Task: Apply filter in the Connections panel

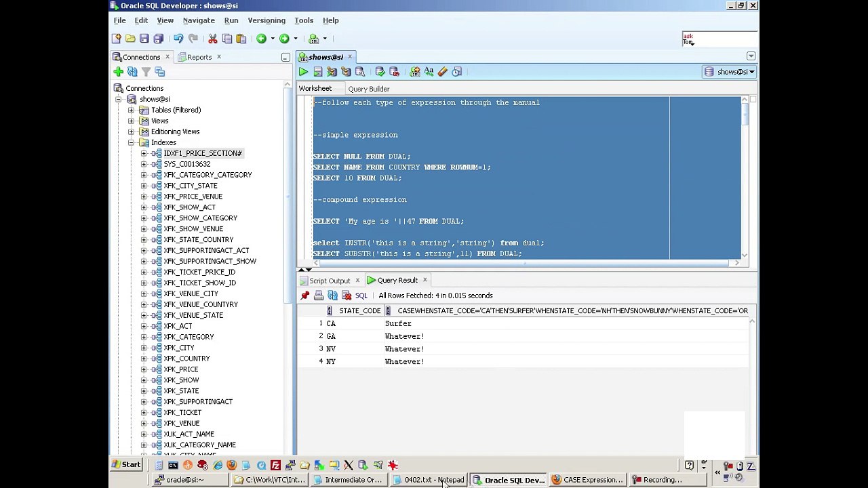Action: click(x=146, y=72)
